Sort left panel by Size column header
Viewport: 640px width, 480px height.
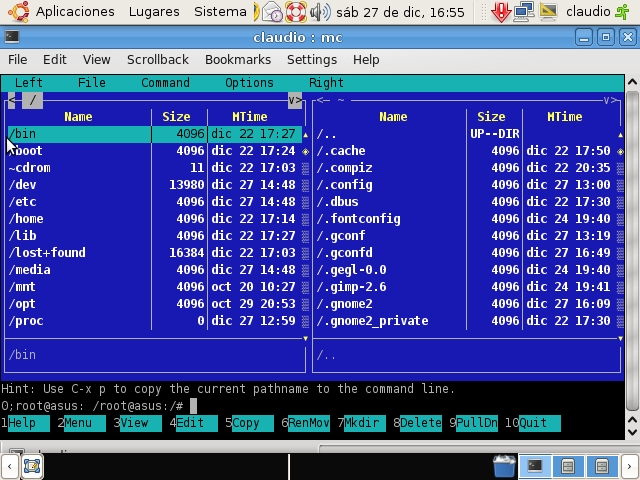[176, 117]
